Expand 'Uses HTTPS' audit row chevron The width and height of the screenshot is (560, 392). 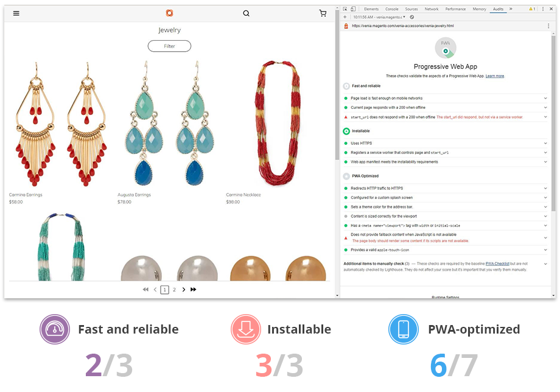click(x=545, y=143)
